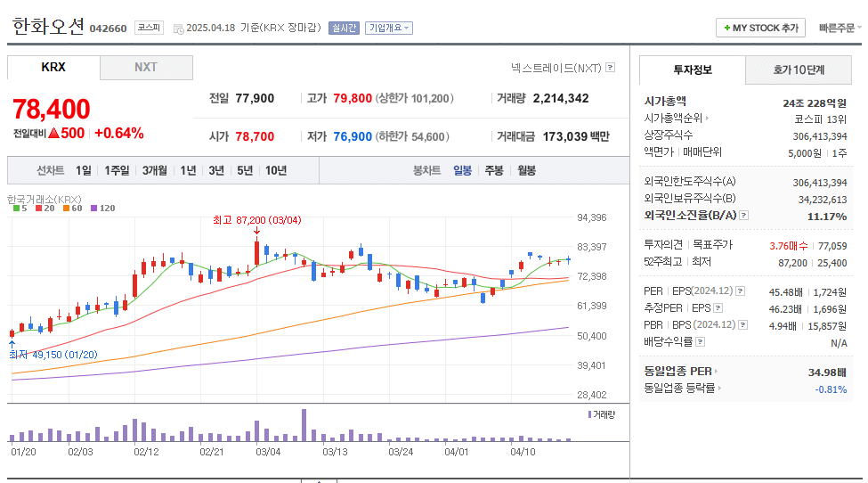Screen dimensions: 868x483
Task: Click the 거래량 2,214,342 value
Action: pos(561,99)
